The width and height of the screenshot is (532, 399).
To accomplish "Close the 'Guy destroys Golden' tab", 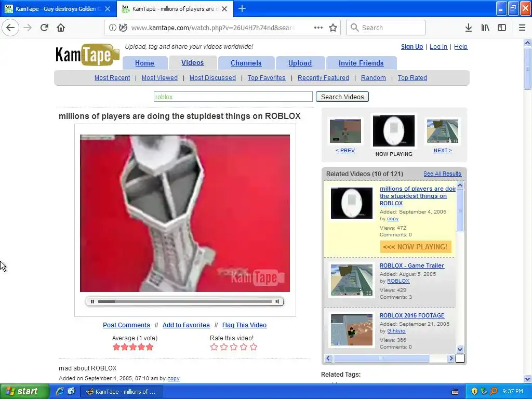I will [108, 9].
